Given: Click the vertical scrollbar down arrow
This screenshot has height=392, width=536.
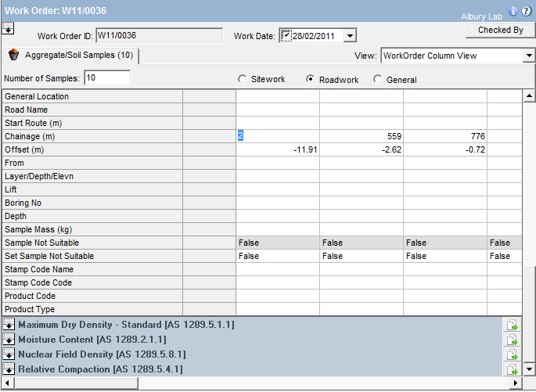Looking at the screenshot, I should [x=529, y=369].
